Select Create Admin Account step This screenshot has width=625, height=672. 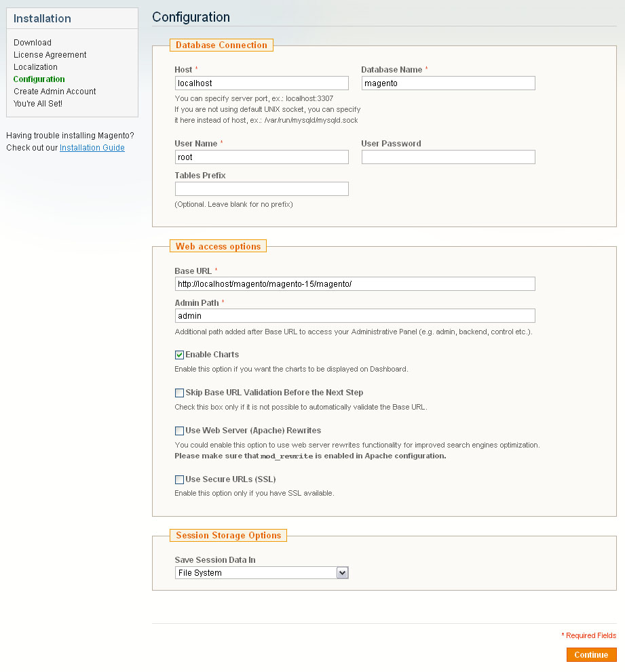click(54, 92)
